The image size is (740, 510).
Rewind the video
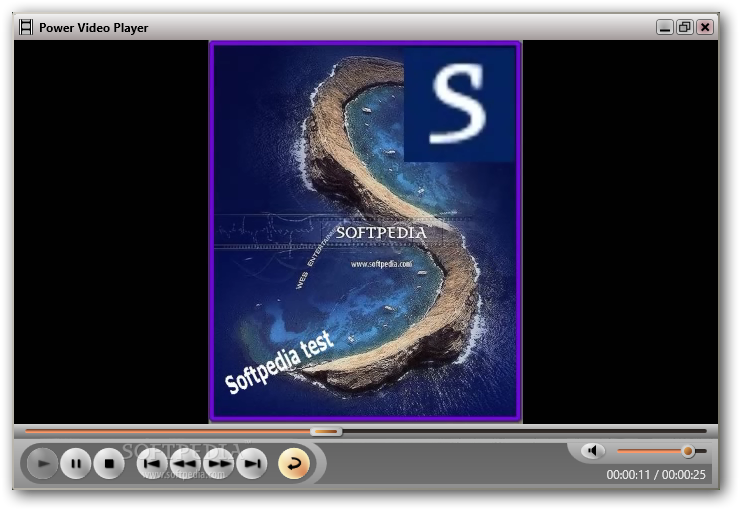[x=185, y=463]
